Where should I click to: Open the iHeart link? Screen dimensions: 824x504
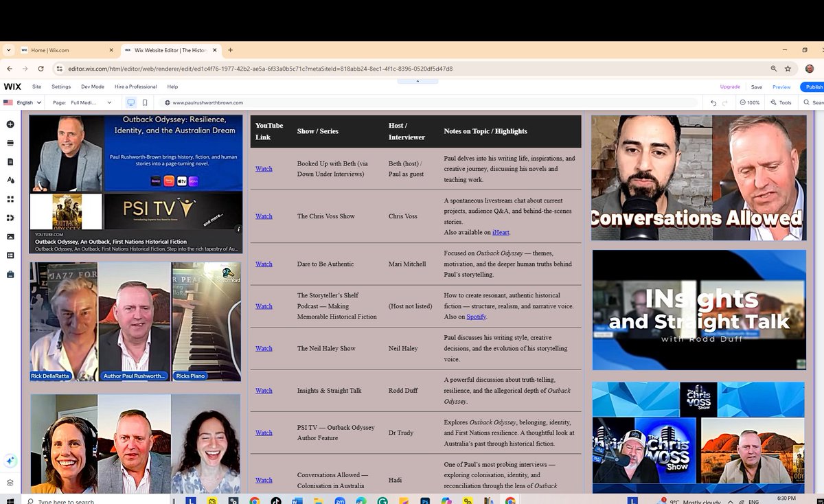[501, 232]
